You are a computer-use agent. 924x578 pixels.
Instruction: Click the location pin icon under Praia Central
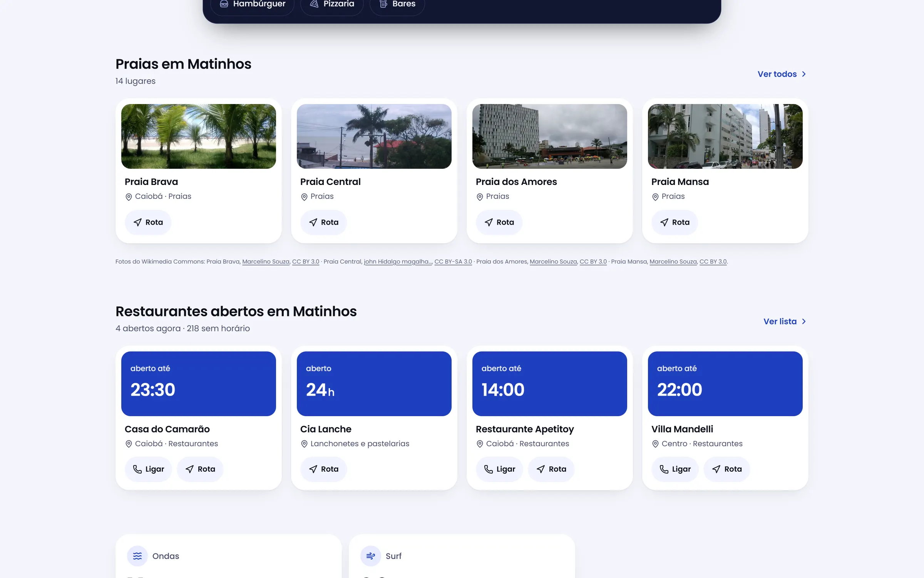click(304, 197)
